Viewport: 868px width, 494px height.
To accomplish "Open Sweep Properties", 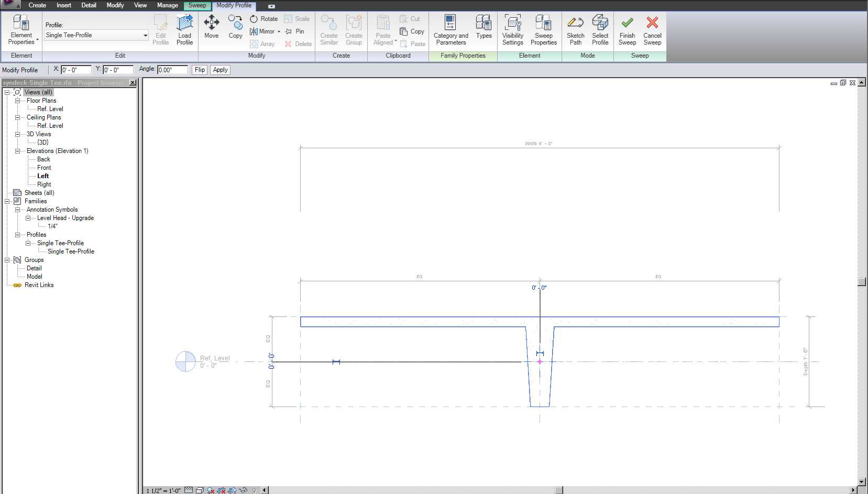I will (x=543, y=30).
